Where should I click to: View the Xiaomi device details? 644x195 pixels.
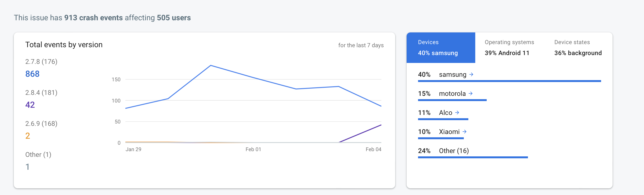click(449, 132)
